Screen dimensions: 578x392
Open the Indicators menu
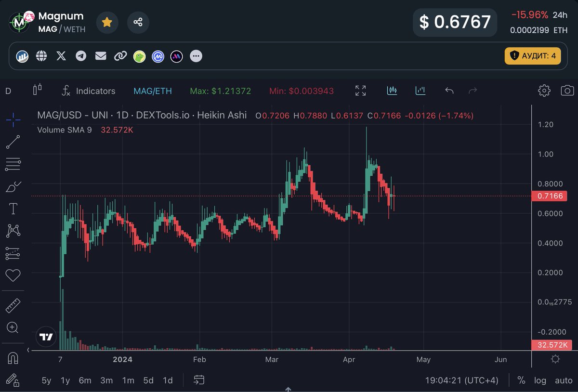click(89, 91)
